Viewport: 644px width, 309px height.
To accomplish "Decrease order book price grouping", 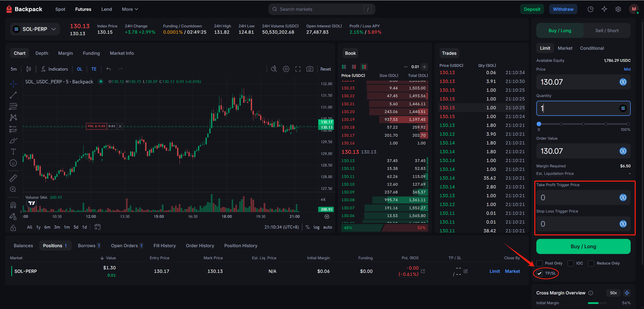I will pyautogui.click(x=406, y=67).
